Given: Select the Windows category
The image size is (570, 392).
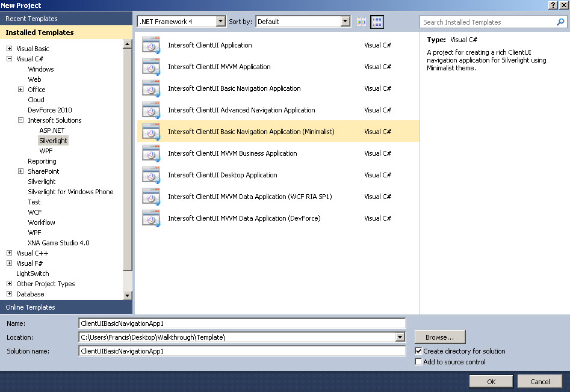Looking at the screenshot, I should (41, 69).
